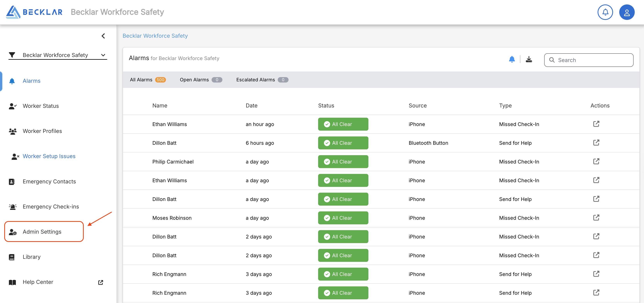Open alarm details for Dillon Batt 6 hours ago
Image resolution: width=644 pixels, height=303 pixels.
pos(596,143)
